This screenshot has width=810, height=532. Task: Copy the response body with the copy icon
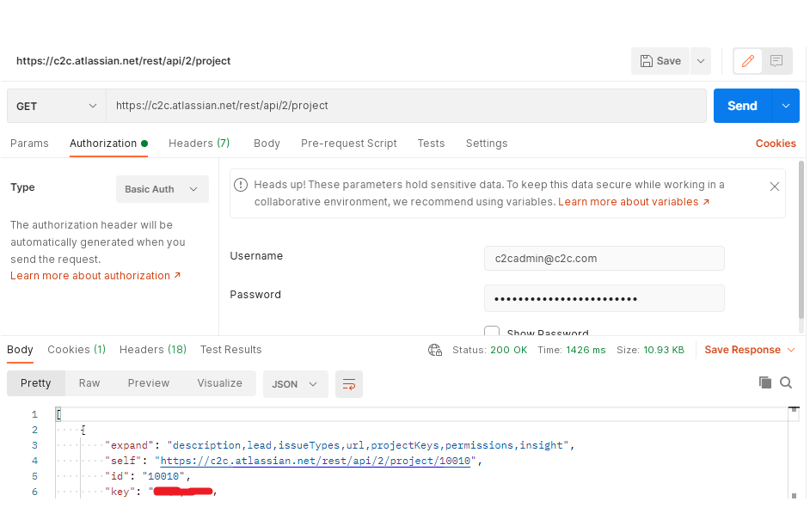pos(765,382)
